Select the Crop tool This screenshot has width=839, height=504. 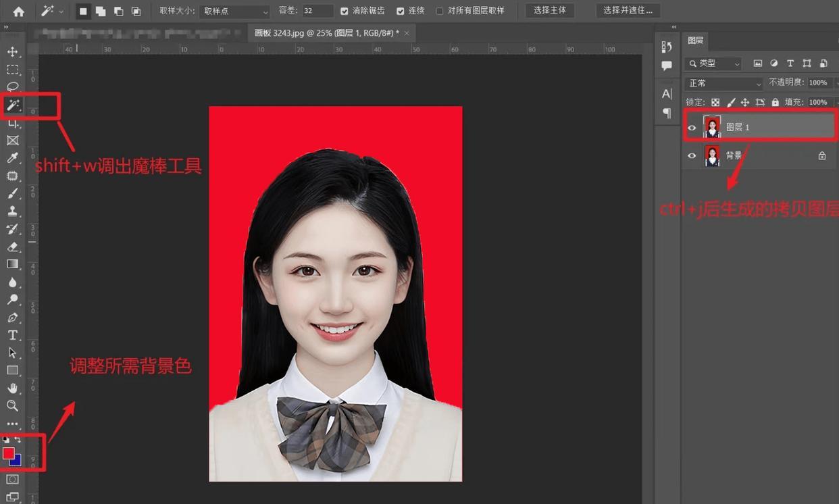[12, 123]
